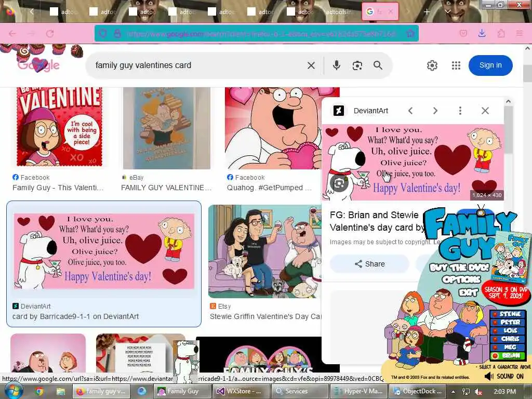The height and width of the screenshot is (399, 532).
Task: Click the magnifier search submit icon
Action: (x=378, y=65)
